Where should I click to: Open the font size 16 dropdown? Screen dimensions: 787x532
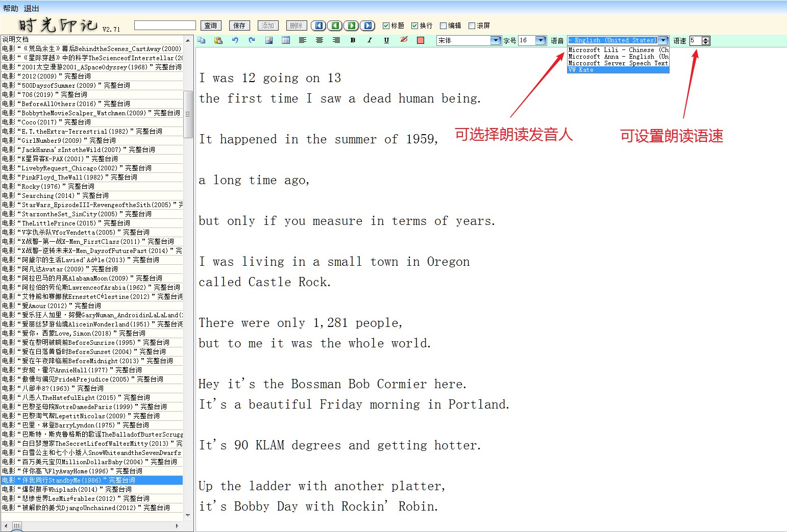click(x=540, y=40)
